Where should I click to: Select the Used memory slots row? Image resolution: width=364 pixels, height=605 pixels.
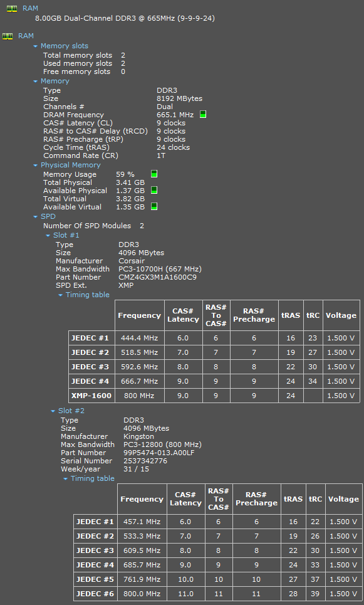pyautogui.click(x=84, y=63)
